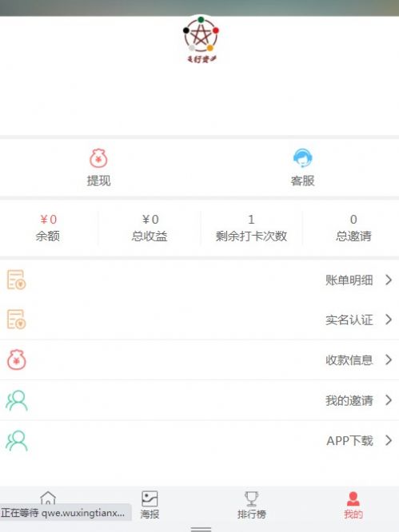Switch to 我的 profile tab
399x532 pixels.
tap(353, 505)
